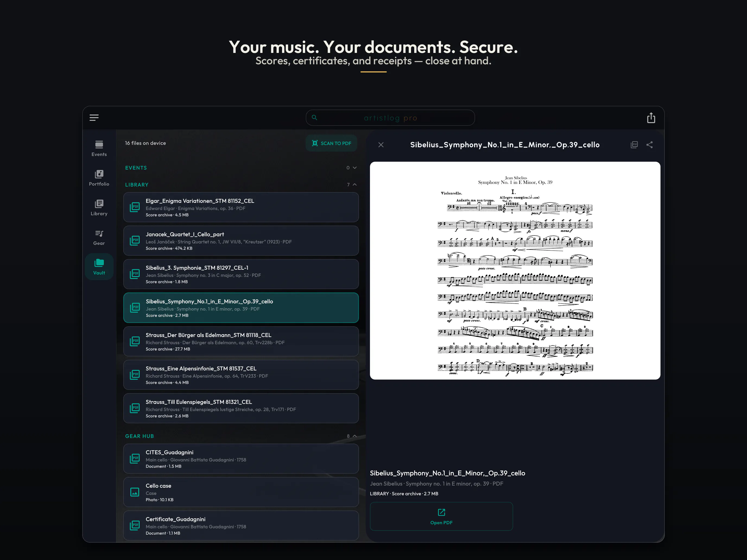Click PDF icon of Janacek Quartet file

click(135, 240)
